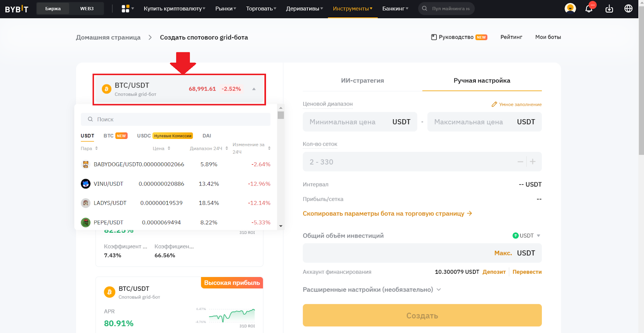This screenshot has height=333, width=644.
Task: Decrease grid count with minus button
Action: pyautogui.click(x=520, y=162)
